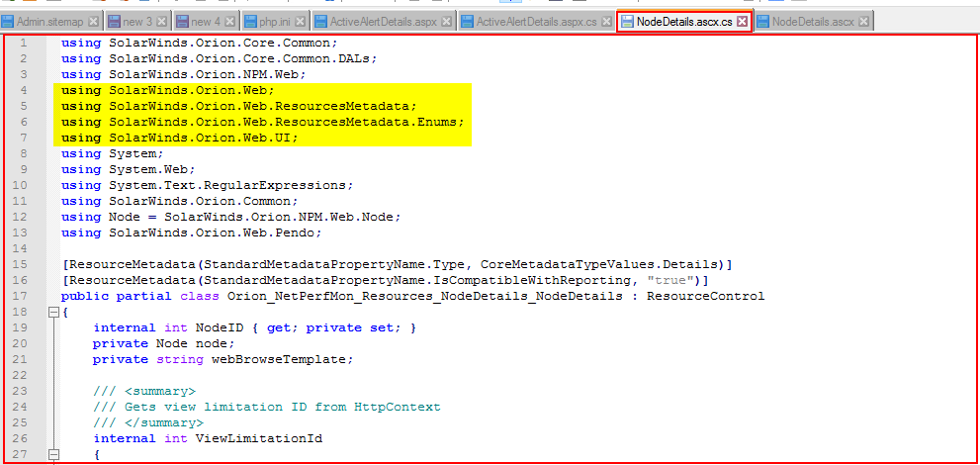Click 'ResourceControl' base class name
The width and height of the screenshot is (980, 465).
click(x=706, y=296)
